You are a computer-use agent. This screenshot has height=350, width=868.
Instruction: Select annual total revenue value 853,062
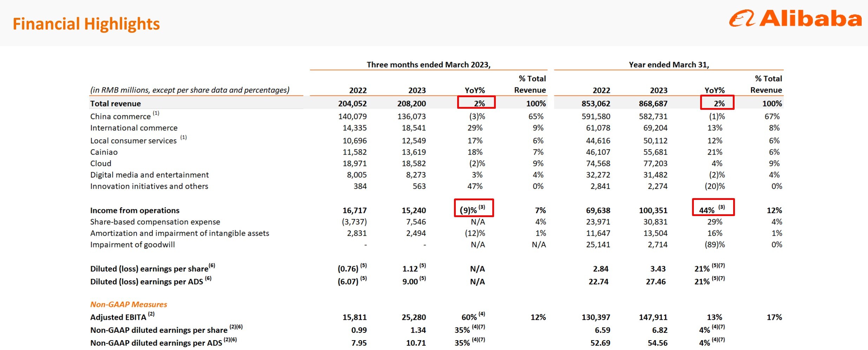[596, 104]
